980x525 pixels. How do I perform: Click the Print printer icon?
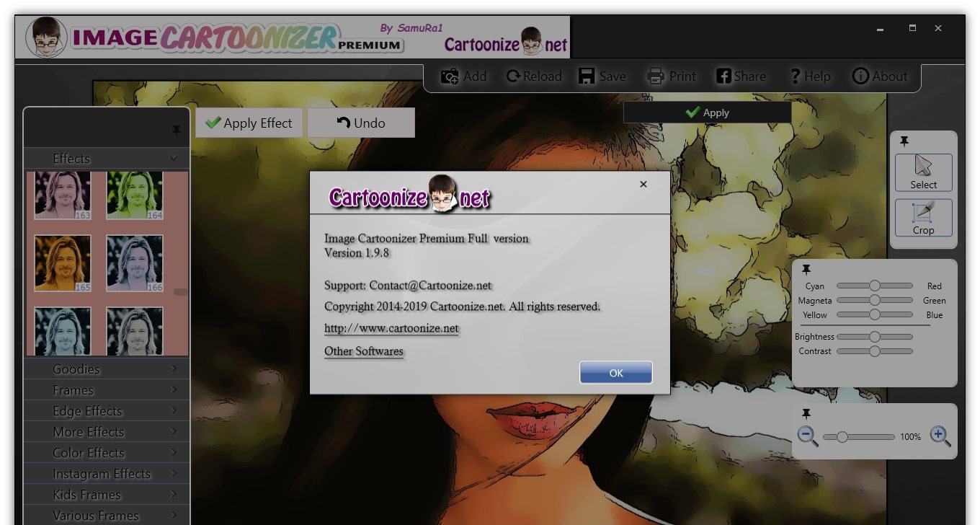point(655,76)
